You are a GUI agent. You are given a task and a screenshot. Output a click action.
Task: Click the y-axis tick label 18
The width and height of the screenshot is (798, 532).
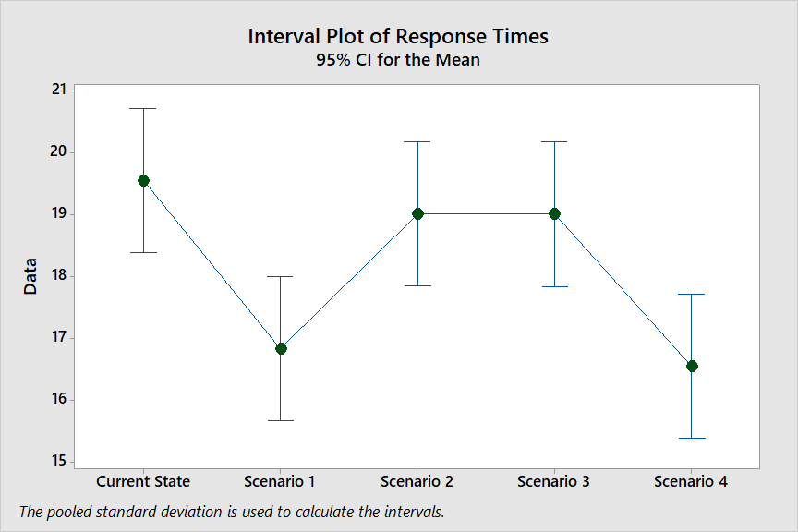coord(59,275)
